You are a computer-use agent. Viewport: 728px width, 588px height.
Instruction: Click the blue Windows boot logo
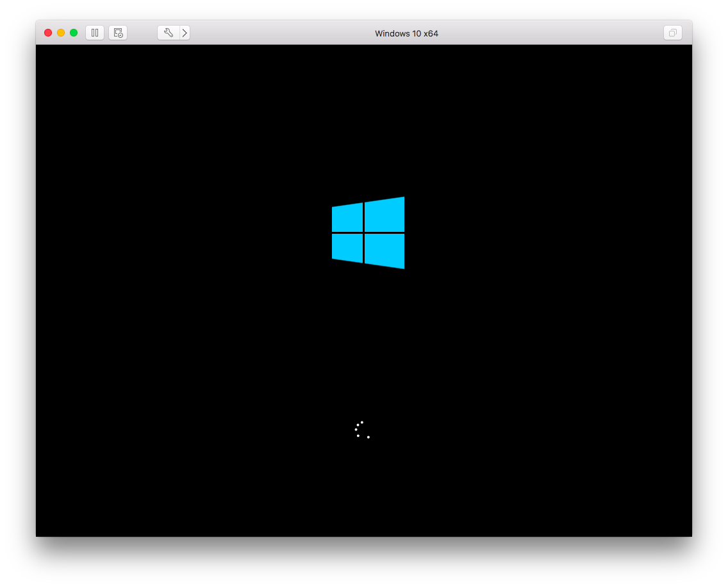368,233
